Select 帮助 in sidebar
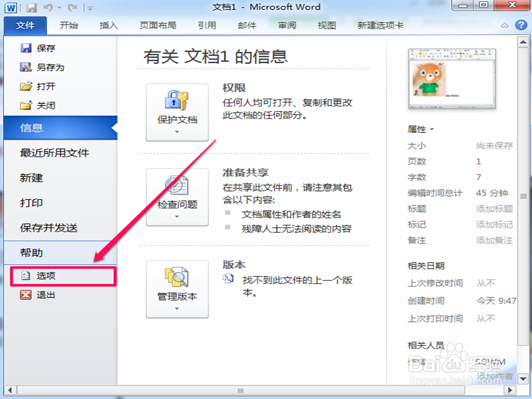The image size is (532, 399). point(61,253)
